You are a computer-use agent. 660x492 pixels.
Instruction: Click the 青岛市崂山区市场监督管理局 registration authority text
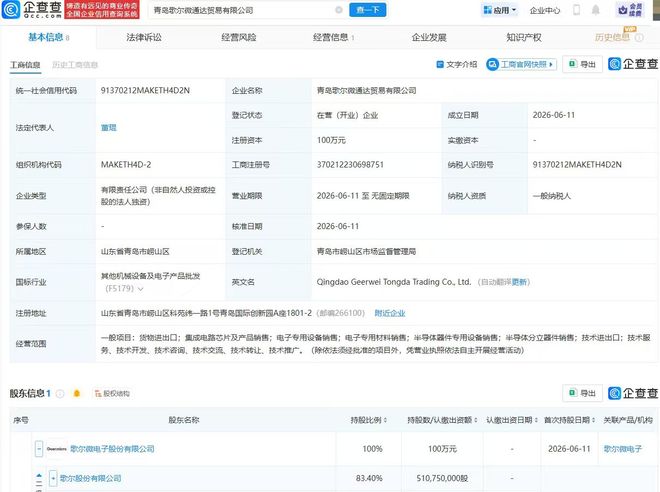point(366,252)
